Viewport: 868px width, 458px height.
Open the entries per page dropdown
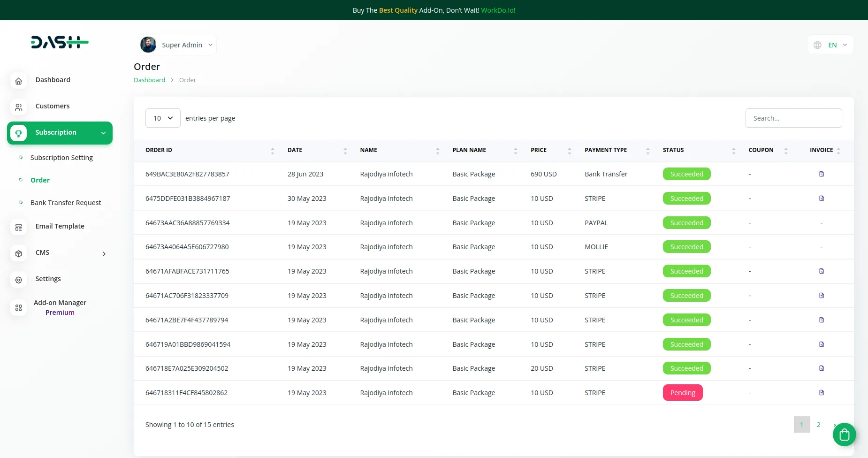click(163, 118)
